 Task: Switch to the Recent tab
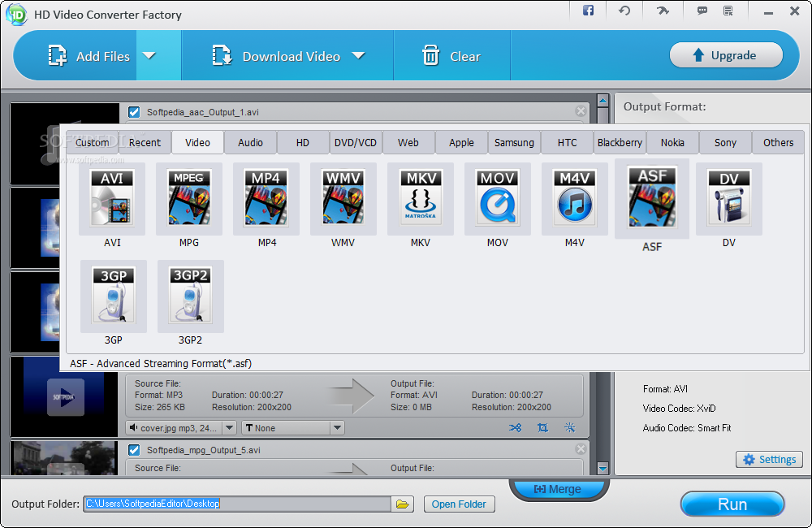tap(145, 142)
